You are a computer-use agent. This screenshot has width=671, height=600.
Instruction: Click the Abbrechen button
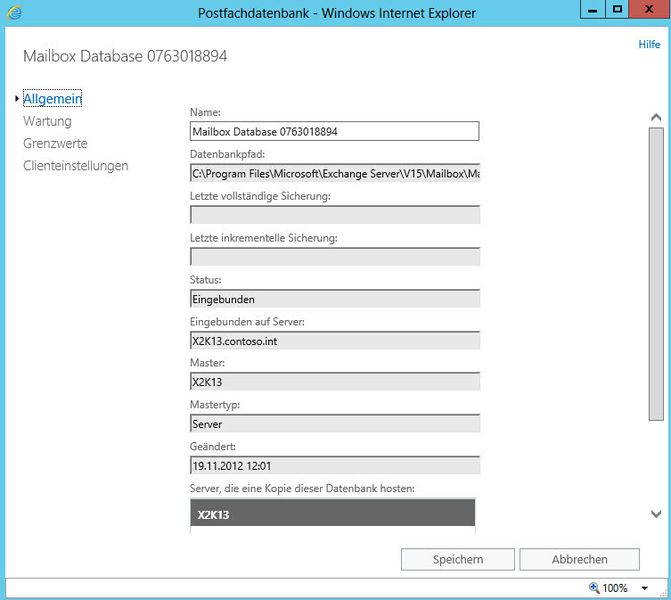(579, 559)
